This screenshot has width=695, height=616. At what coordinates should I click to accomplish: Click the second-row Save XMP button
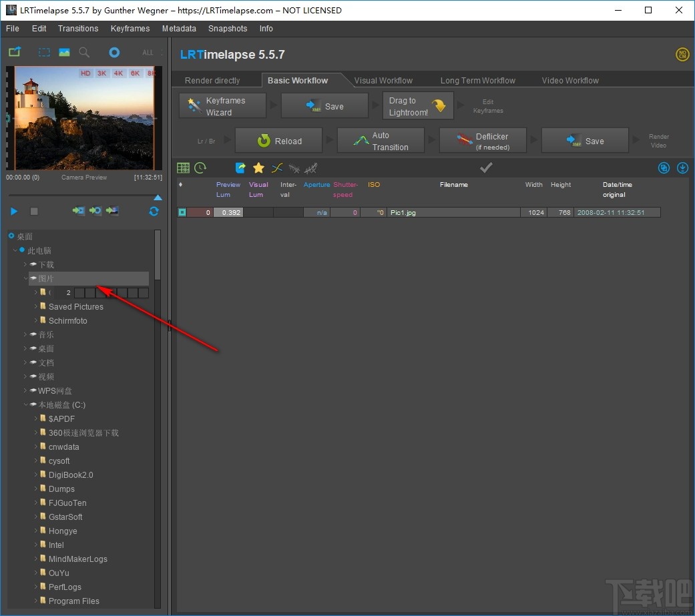click(x=585, y=141)
